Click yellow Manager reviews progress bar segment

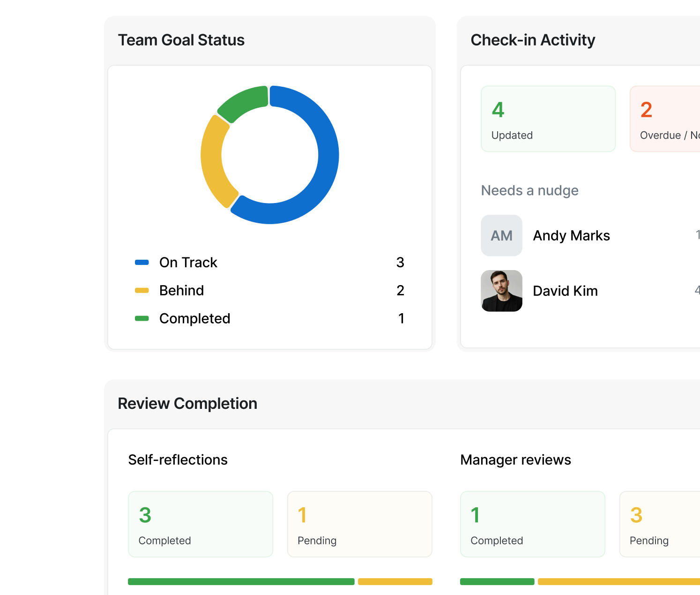click(x=619, y=581)
